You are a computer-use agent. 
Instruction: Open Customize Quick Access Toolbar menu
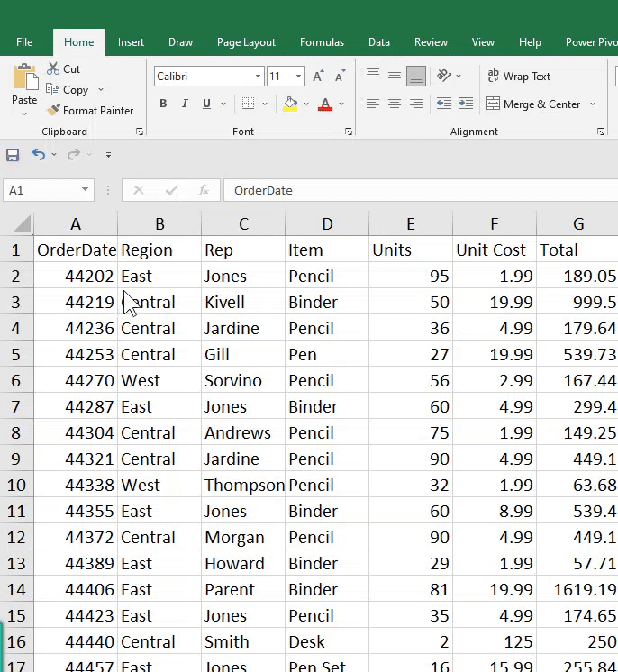tap(108, 155)
